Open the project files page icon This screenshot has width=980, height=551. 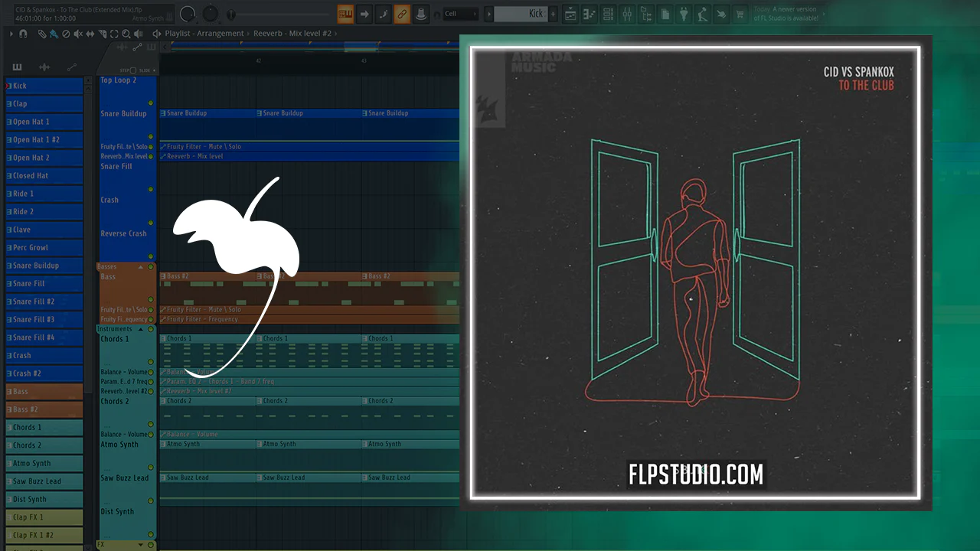665,14
